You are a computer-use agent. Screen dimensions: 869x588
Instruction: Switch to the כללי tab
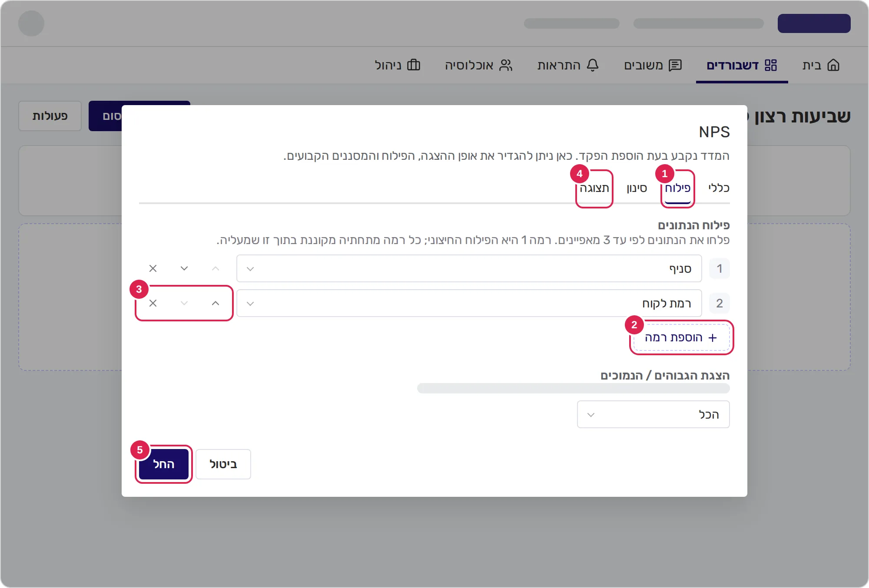tap(719, 188)
